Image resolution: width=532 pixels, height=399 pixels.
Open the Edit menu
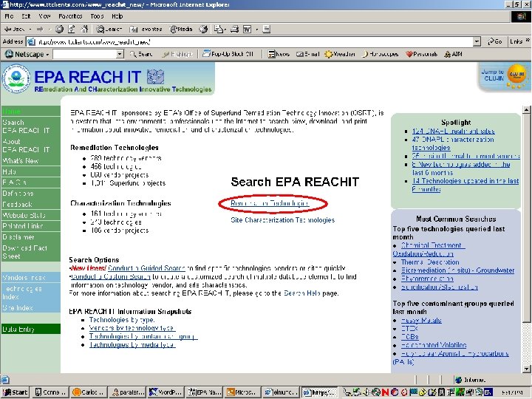point(26,16)
